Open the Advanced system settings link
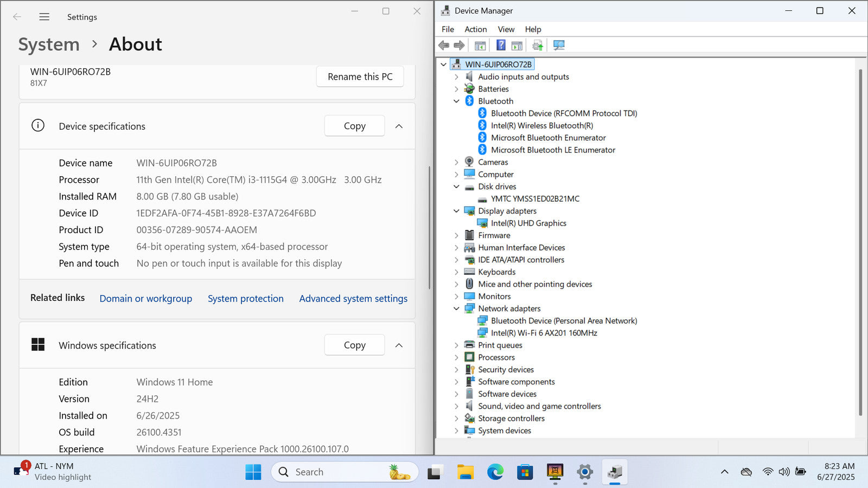This screenshot has height=488, width=868. [x=353, y=298]
